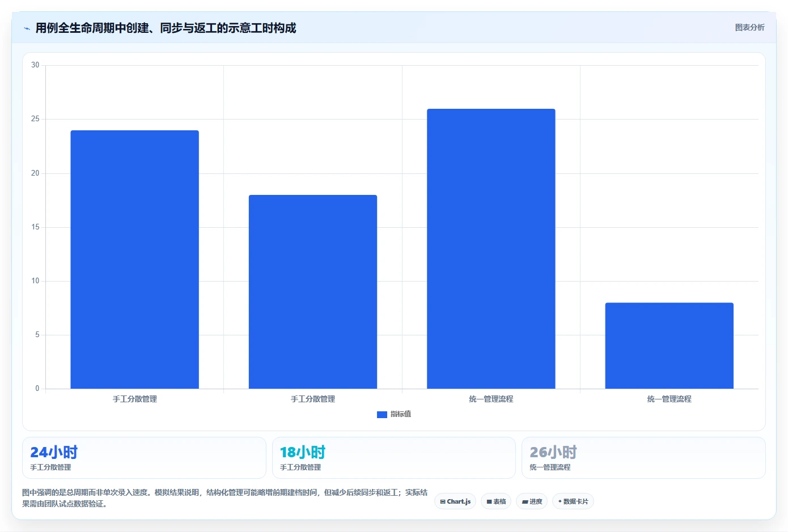Click the 表格 tag chip
This screenshot has width=788, height=532.
[496, 501]
